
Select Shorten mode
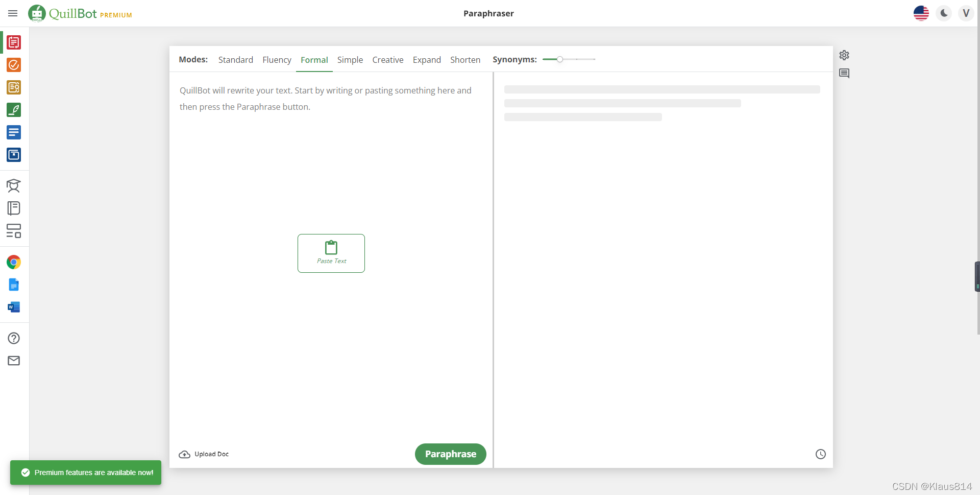(465, 60)
